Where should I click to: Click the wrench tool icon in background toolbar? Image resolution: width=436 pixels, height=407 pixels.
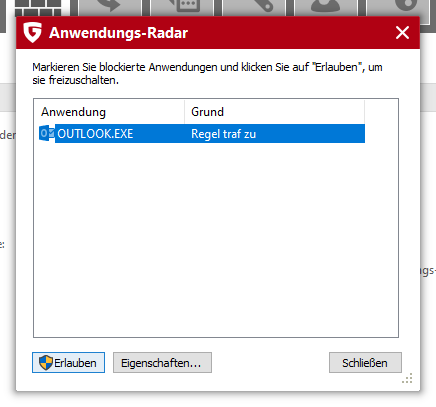(263, 6)
